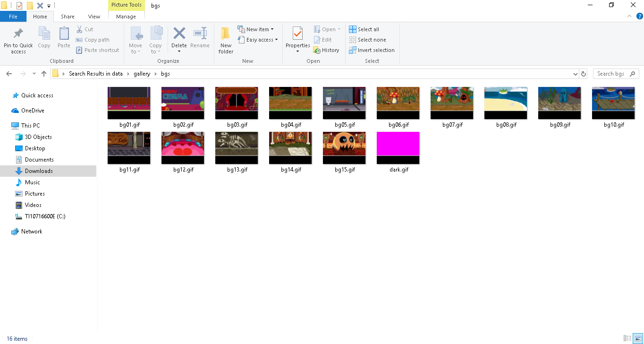This screenshot has width=644, height=344.
Task: Collapse the ribbon with the chevron
Action: pos(629,17)
